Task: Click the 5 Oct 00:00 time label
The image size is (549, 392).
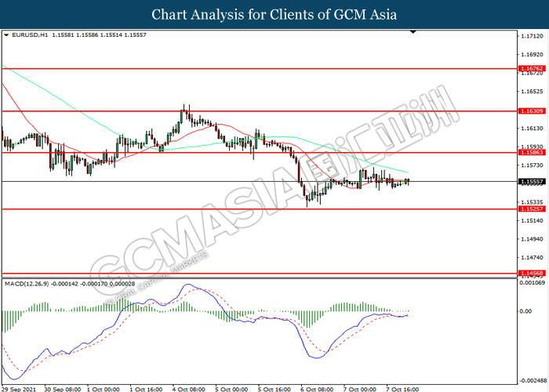Action: [x=231, y=389]
